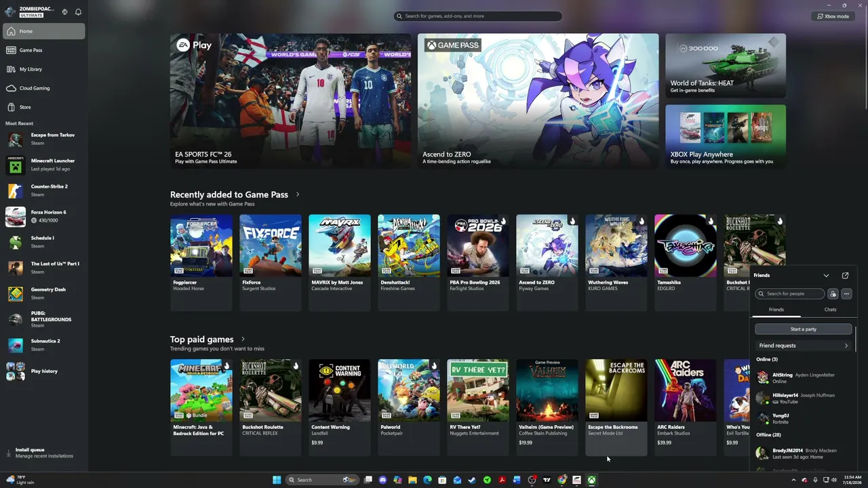This screenshot has height=488, width=868.
Task: Expand Recently added to Game Pass section
Action: click(x=297, y=195)
